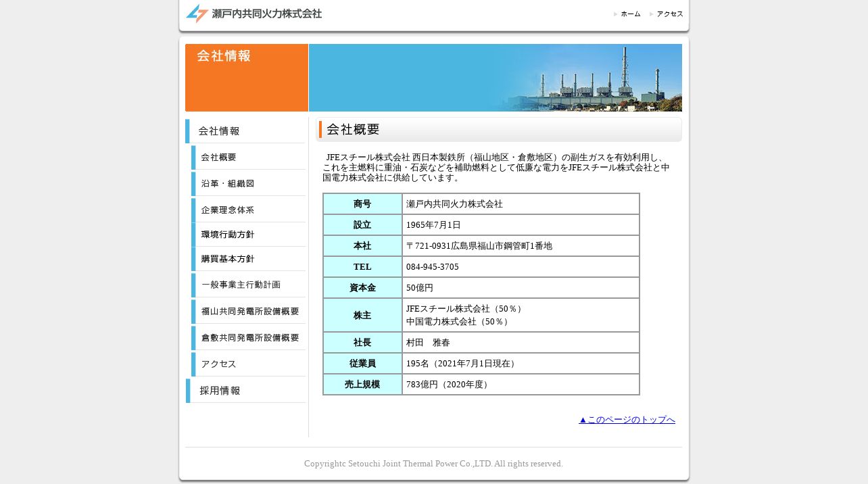This screenshot has height=484, width=868.
Task: Open 会社情報 sidebar section heading
Action: [x=246, y=131]
